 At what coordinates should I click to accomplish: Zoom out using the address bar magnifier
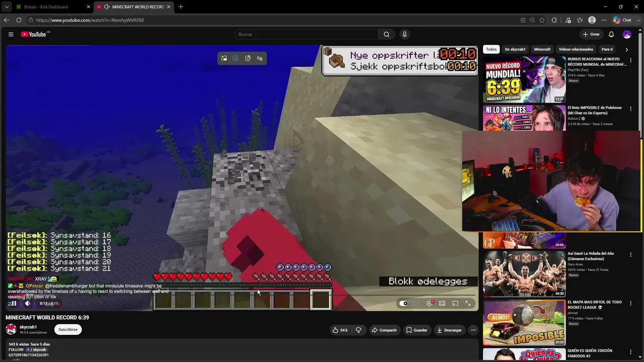pyautogui.click(x=532, y=20)
